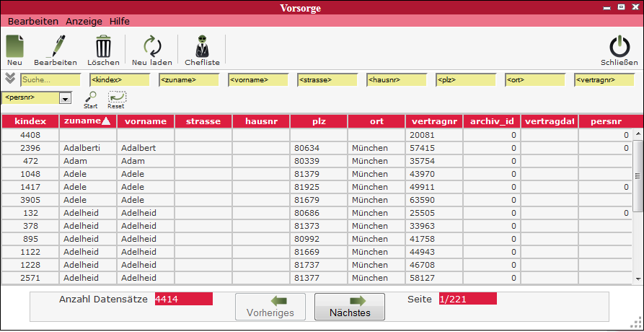
Task: Expand the double-chevron search panel toggle
Action: coord(9,79)
